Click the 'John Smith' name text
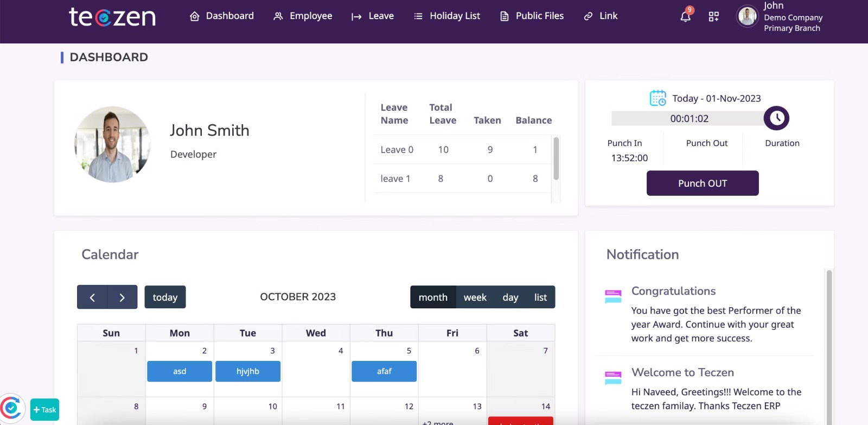This screenshot has width=868, height=425. tap(209, 130)
